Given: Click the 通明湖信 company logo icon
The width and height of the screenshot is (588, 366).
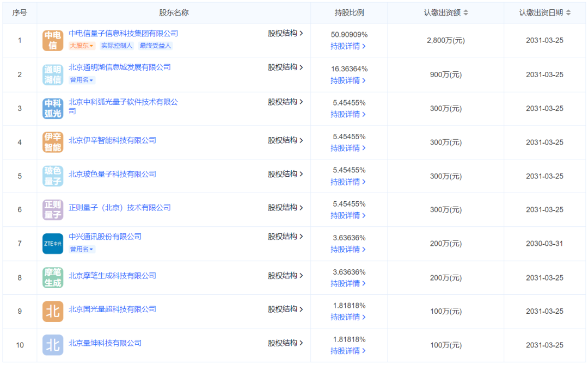Looking at the screenshot, I should click(53, 75).
